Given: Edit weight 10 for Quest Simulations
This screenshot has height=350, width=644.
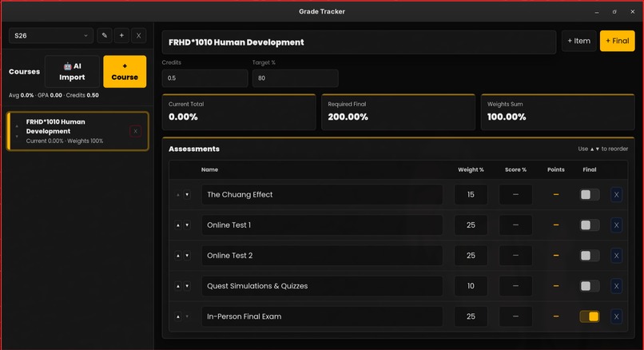Looking at the screenshot, I should (x=471, y=286).
